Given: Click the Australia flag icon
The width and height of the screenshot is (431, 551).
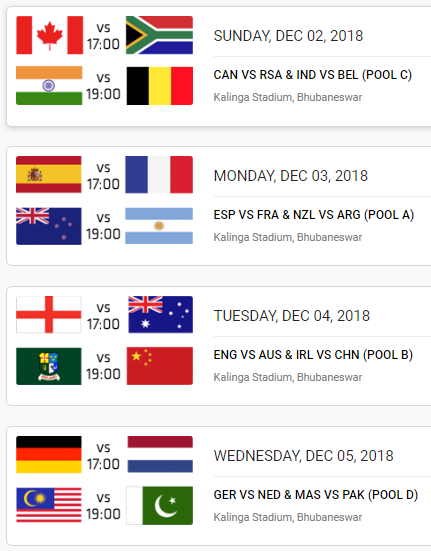Looking at the screenshot, I should point(161,315).
